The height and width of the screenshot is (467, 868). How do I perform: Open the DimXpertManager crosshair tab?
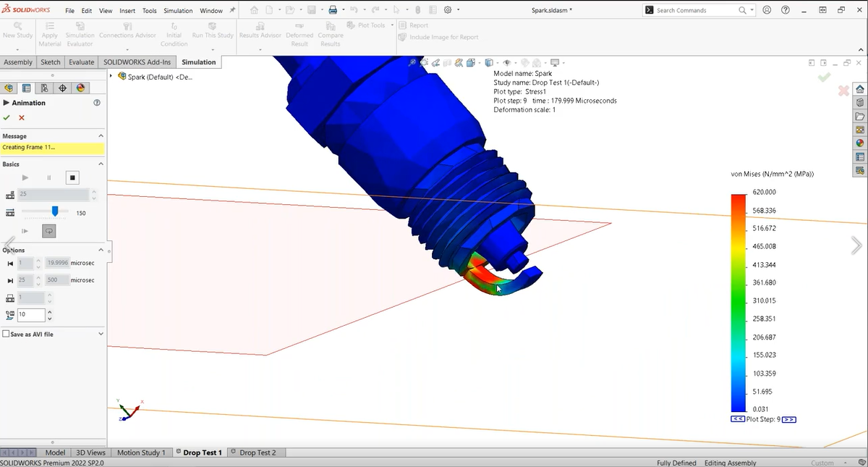pos(63,88)
